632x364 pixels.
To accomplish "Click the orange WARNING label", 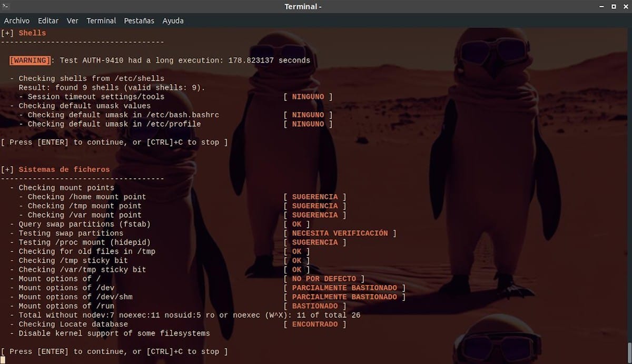I will click(30, 60).
